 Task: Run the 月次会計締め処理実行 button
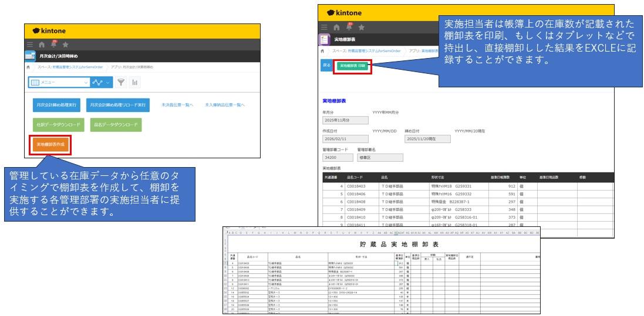57,105
